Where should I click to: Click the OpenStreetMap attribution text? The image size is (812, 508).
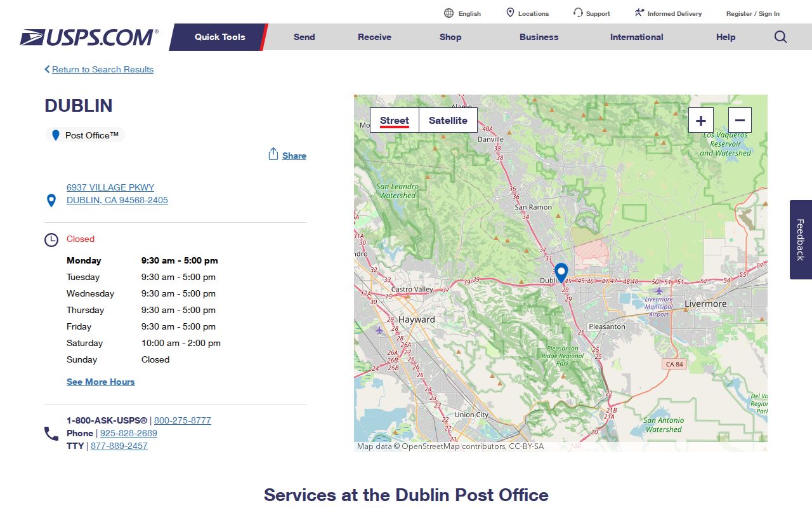point(450,446)
